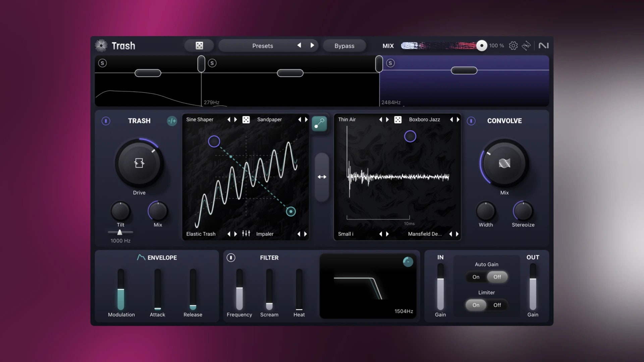644x362 pixels.
Task: Randomize the Convolve impulse selections
Action: (397, 120)
